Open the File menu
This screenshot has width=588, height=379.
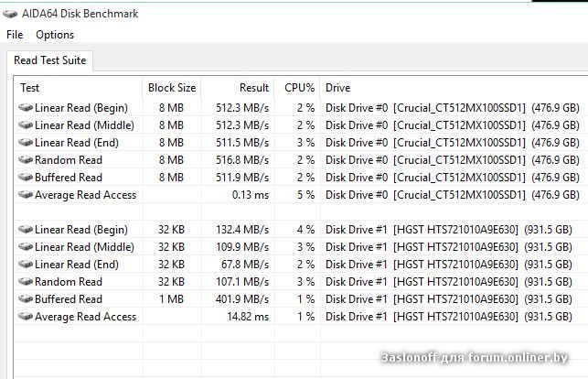(15, 35)
